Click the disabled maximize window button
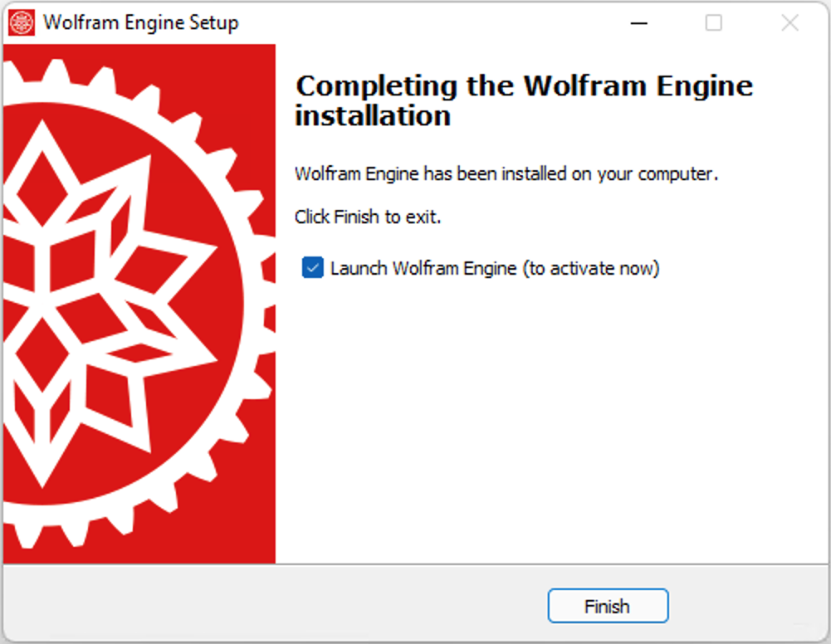Viewport: 831px width, 644px height. (x=713, y=23)
